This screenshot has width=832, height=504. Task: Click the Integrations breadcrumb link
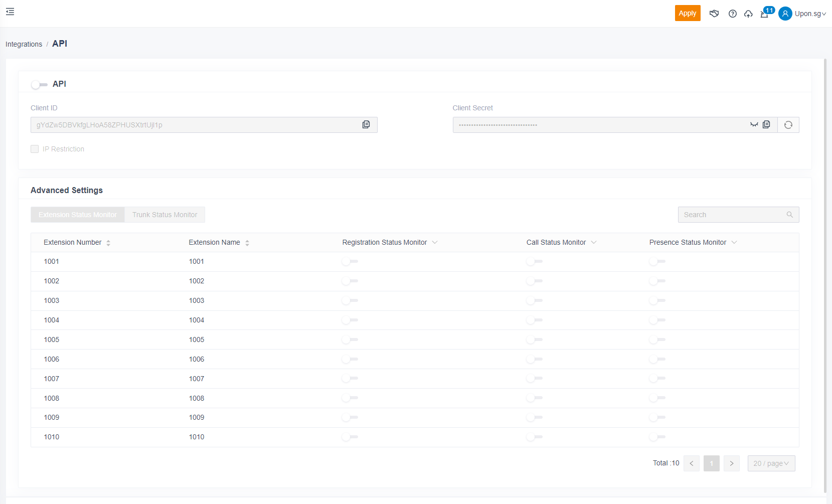tap(24, 44)
